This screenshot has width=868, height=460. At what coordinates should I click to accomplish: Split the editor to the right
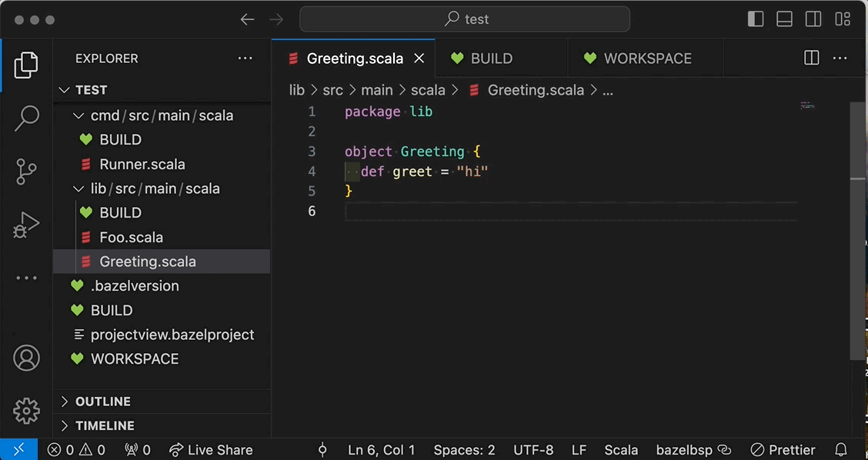pos(812,58)
